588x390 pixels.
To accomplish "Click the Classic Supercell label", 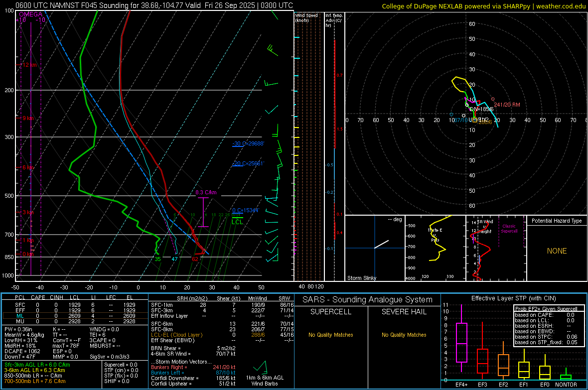I will point(509,229).
